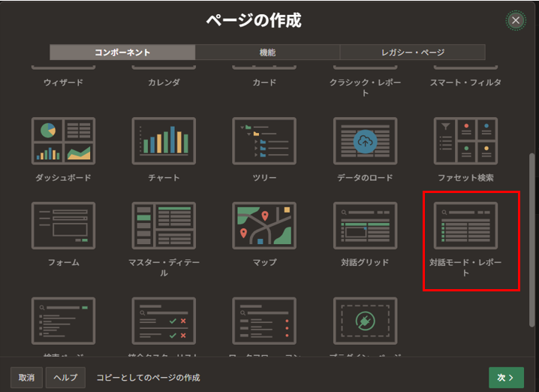This screenshot has width=539, height=392.
Task: Select the ダッシュボード page type icon
Action: [63, 140]
